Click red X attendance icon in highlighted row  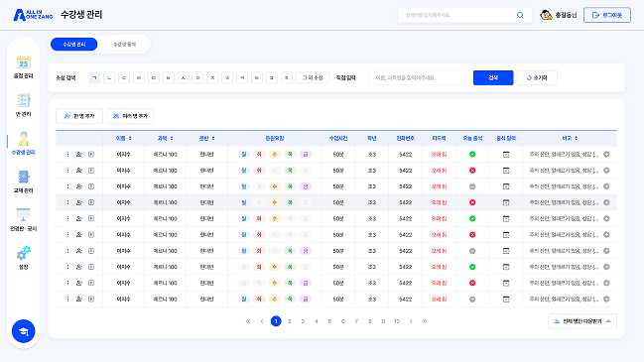[472, 202]
